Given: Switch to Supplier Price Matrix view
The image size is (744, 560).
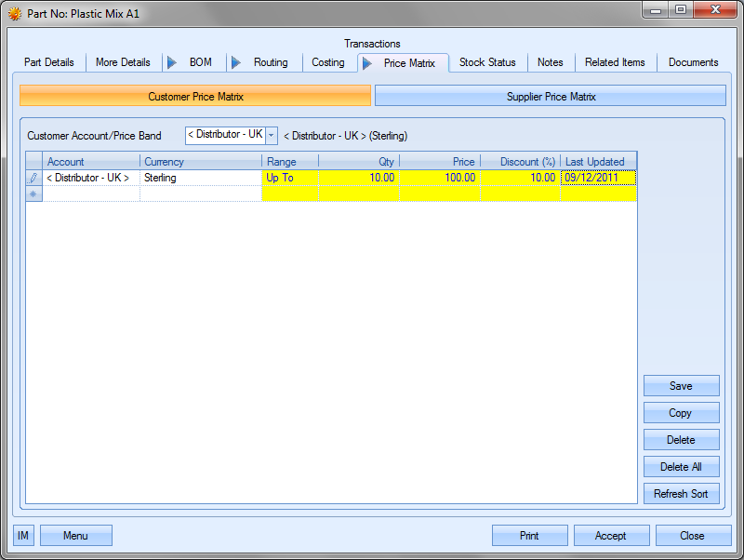Looking at the screenshot, I should (x=551, y=97).
